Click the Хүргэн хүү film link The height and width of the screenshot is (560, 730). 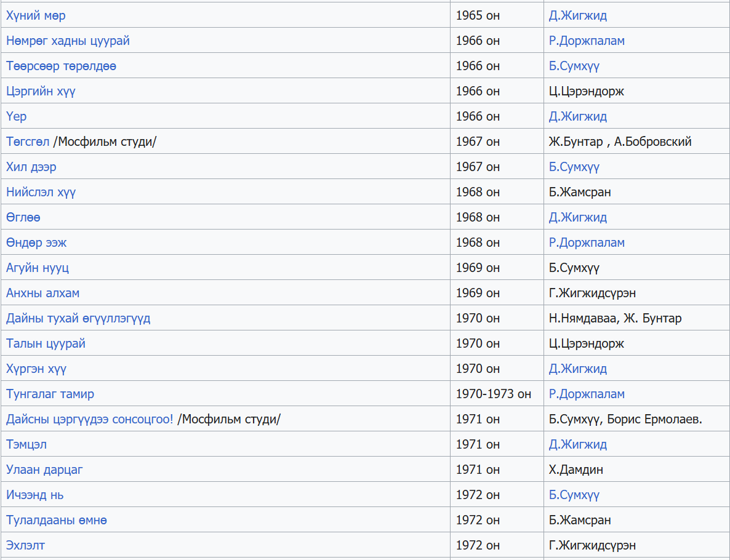tap(36, 368)
